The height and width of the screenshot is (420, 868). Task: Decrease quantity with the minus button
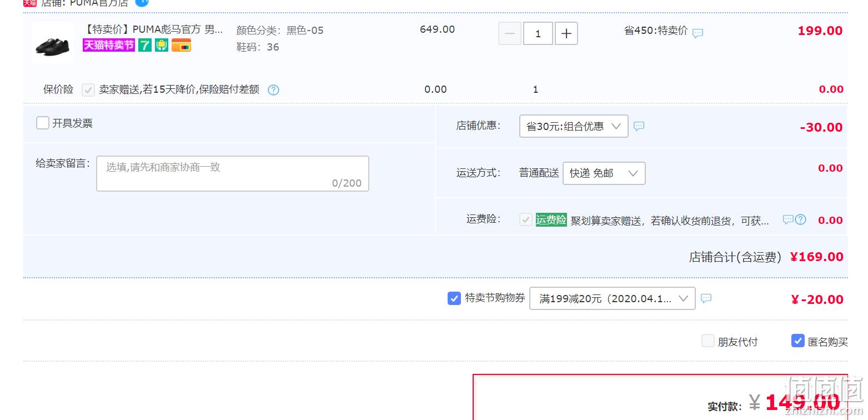(509, 33)
